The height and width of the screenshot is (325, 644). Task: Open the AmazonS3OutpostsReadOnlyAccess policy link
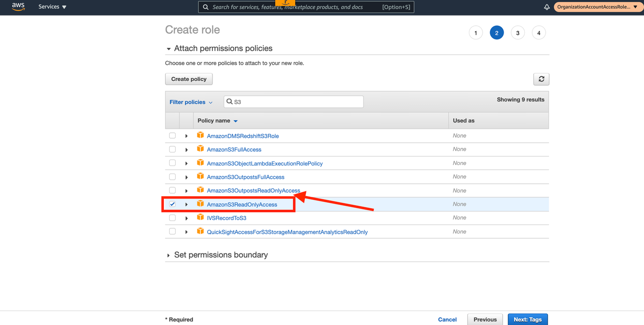[253, 191]
